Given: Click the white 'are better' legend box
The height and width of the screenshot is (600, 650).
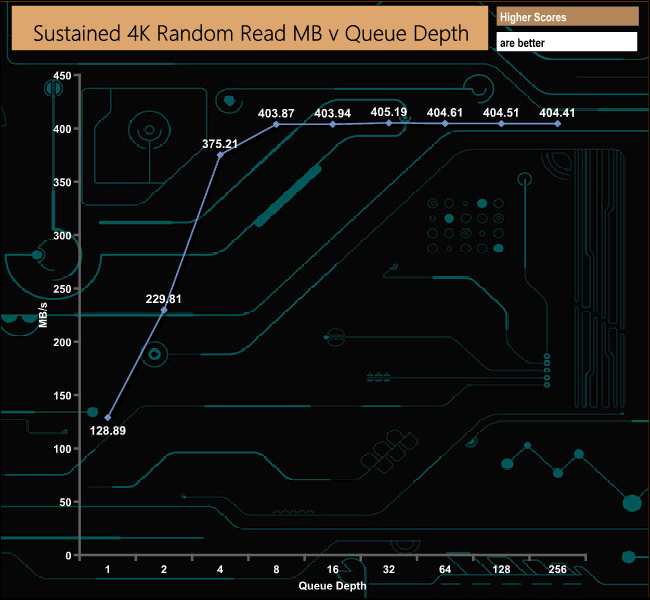Looking at the screenshot, I should coord(567,43).
